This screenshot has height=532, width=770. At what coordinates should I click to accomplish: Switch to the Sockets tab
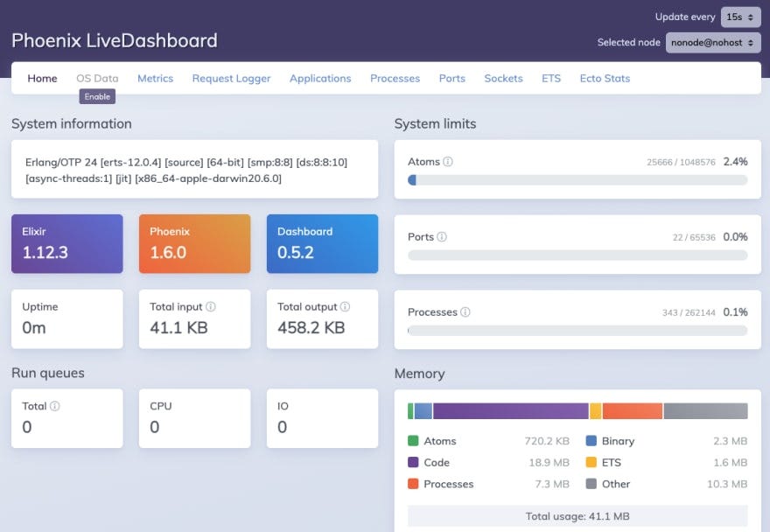(503, 78)
